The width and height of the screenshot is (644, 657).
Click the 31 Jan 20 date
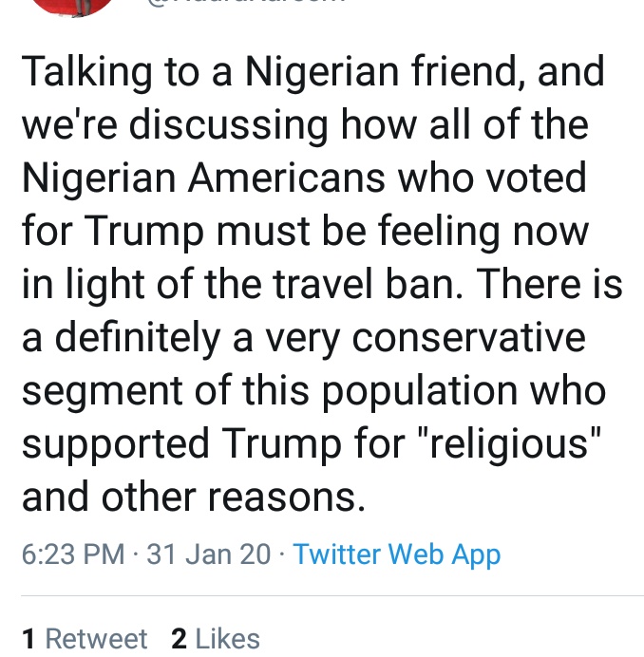pos(209,554)
